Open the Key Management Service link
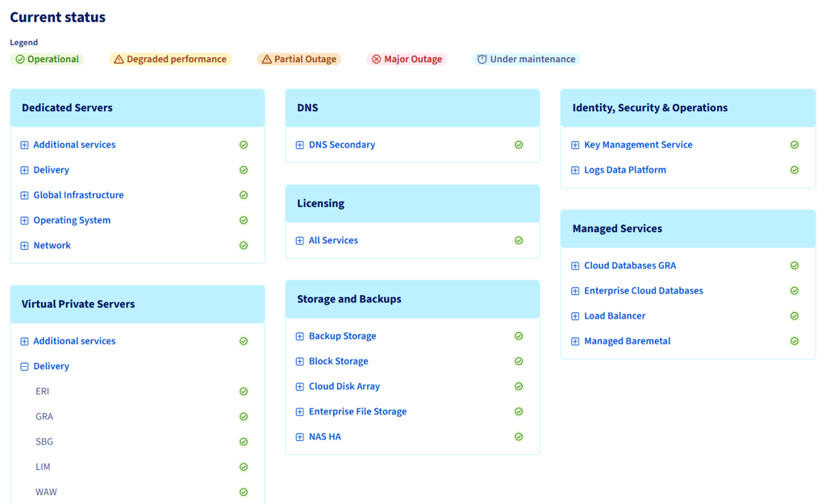The image size is (826, 504). [639, 144]
